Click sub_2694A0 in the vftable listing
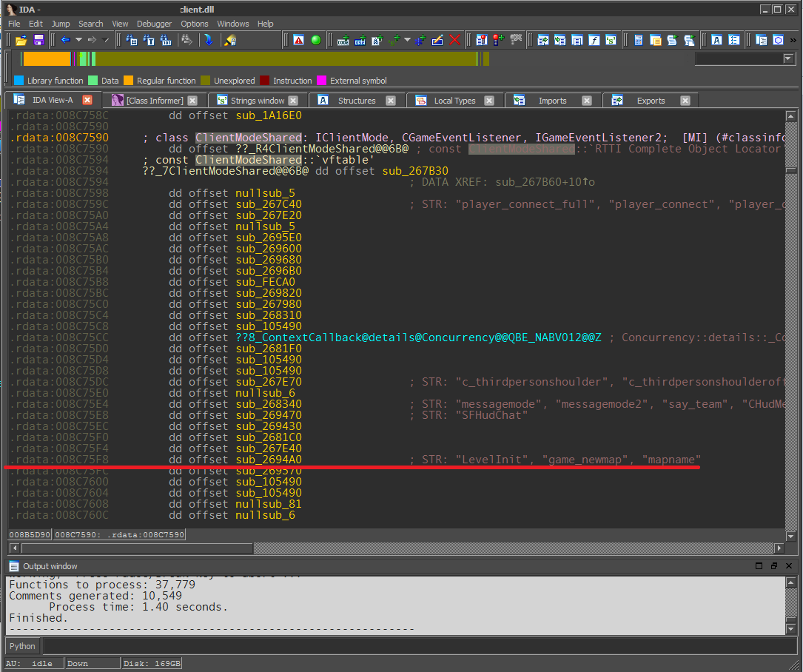This screenshot has width=803, height=672. tap(269, 460)
